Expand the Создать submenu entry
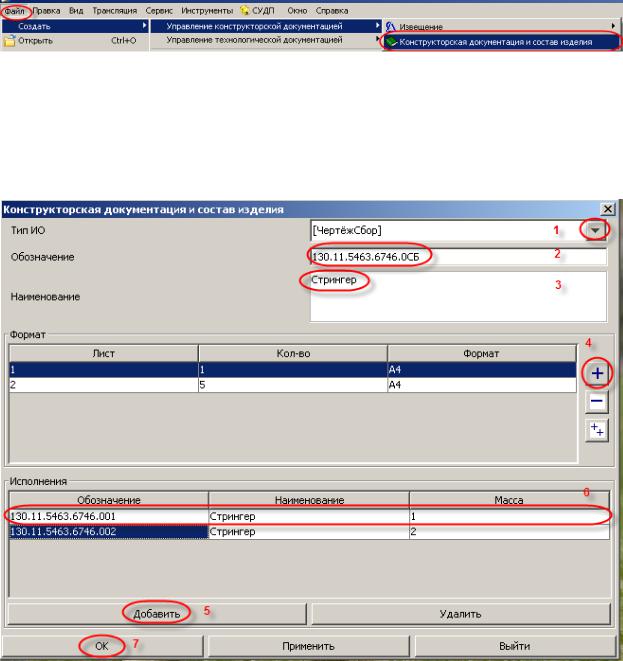This screenshot has height=661, width=623. pos(75,26)
